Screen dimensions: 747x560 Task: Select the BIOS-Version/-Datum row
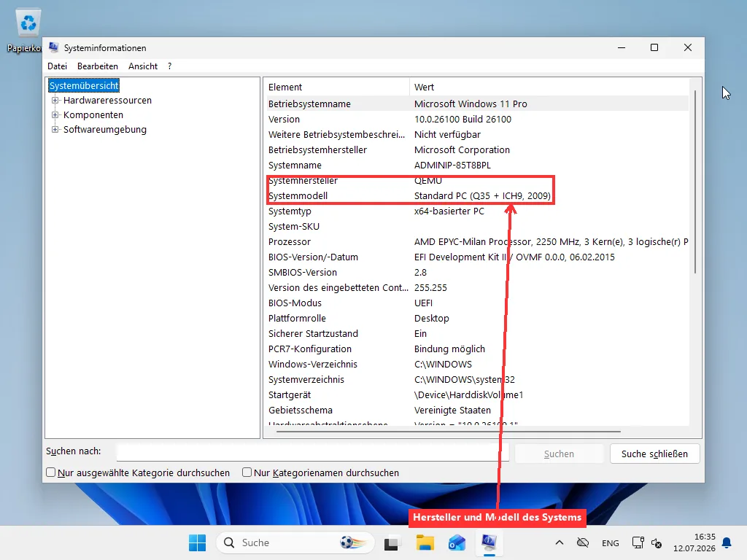pyautogui.click(x=476, y=257)
